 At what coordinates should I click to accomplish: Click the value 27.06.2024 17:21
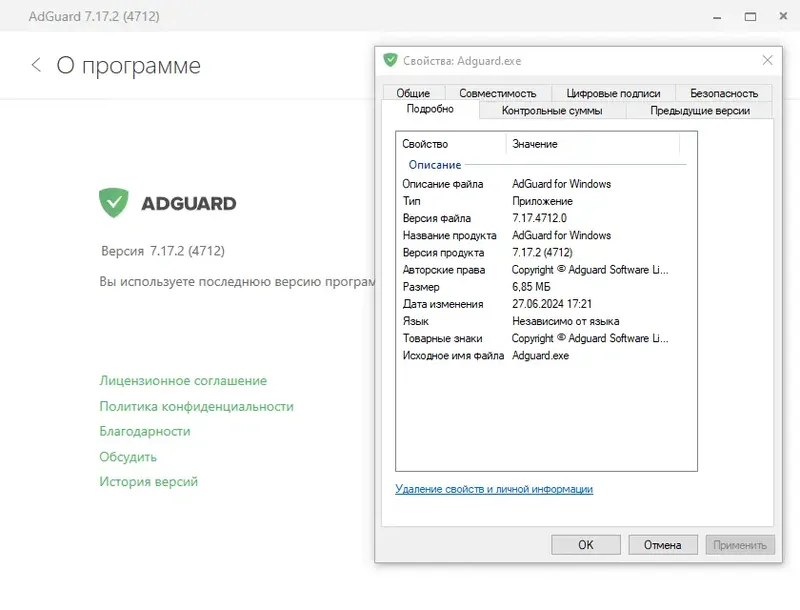552,304
